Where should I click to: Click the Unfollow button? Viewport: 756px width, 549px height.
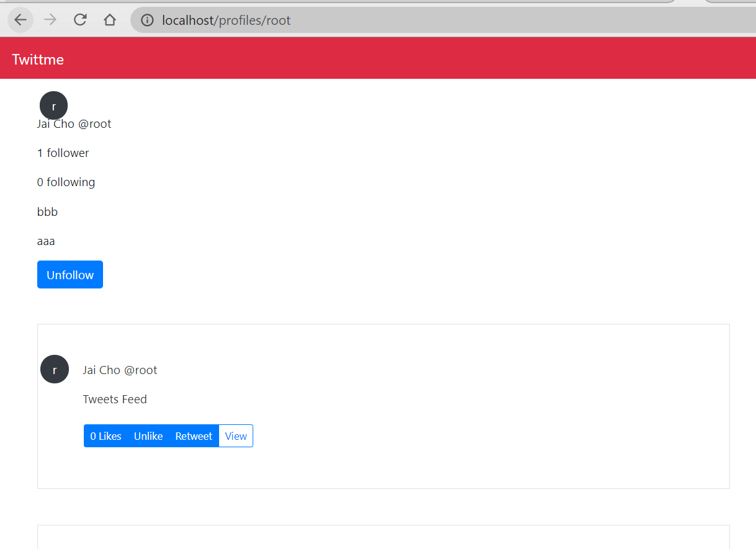70,275
